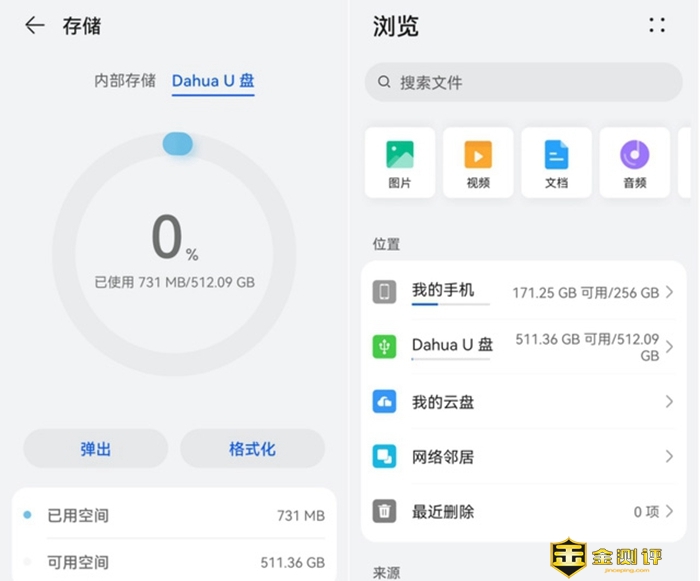The image size is (700, 581).
Task: Expand the 我的手机 storage entry chevron
Action: click(669, 292)
